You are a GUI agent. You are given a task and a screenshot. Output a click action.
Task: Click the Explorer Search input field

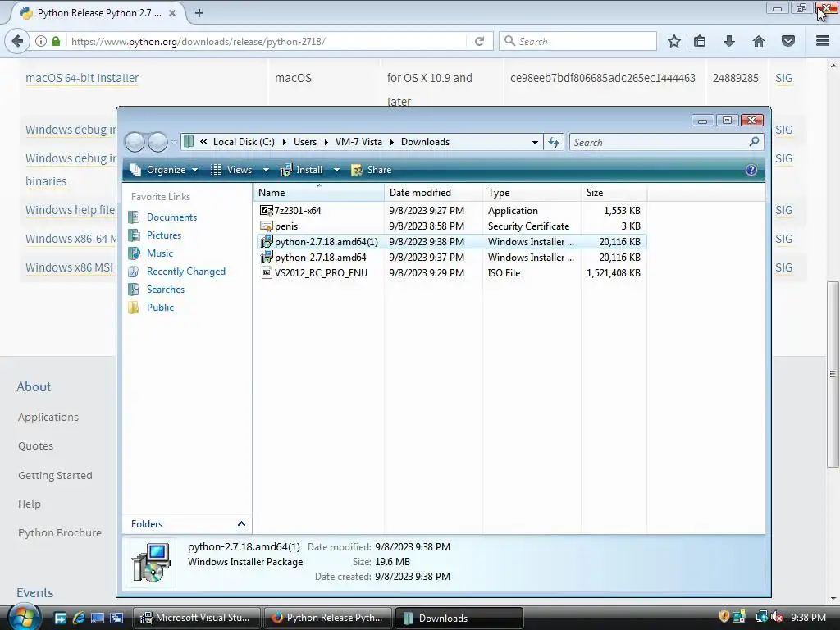659,142
